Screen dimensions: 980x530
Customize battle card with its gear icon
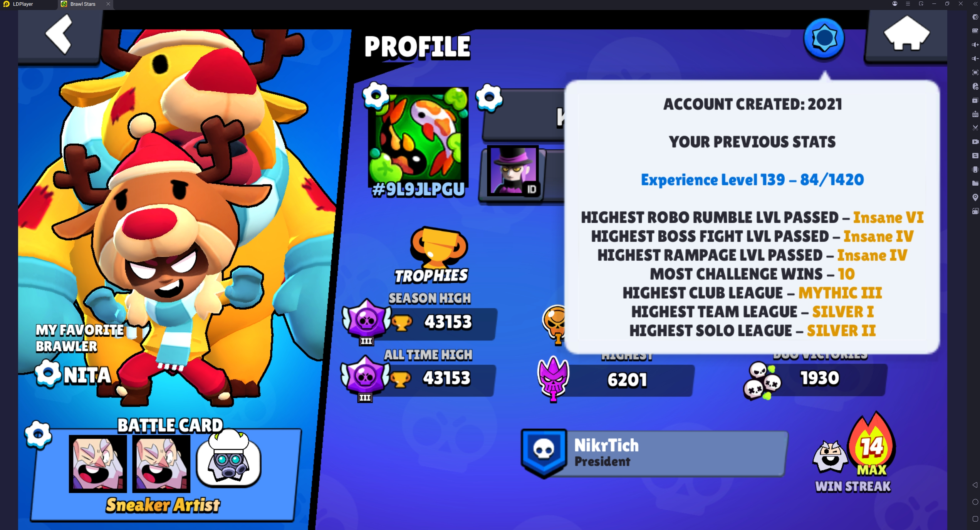pos(38,434)
